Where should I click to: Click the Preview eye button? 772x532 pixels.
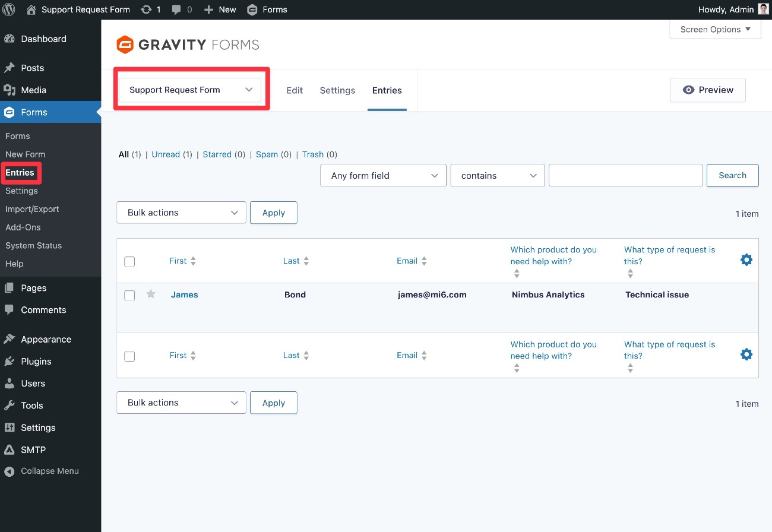point(707,90)
